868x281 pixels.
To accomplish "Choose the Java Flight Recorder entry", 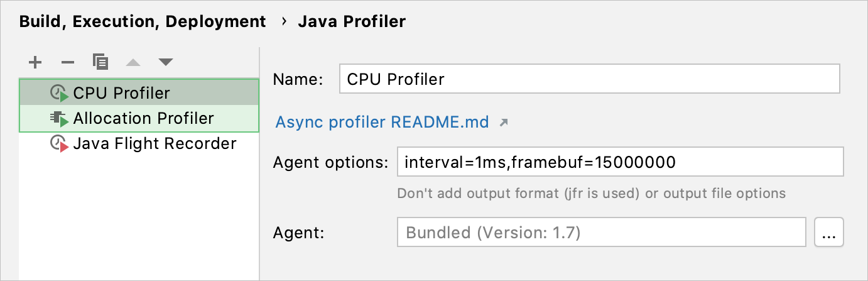I will point(155,144).
